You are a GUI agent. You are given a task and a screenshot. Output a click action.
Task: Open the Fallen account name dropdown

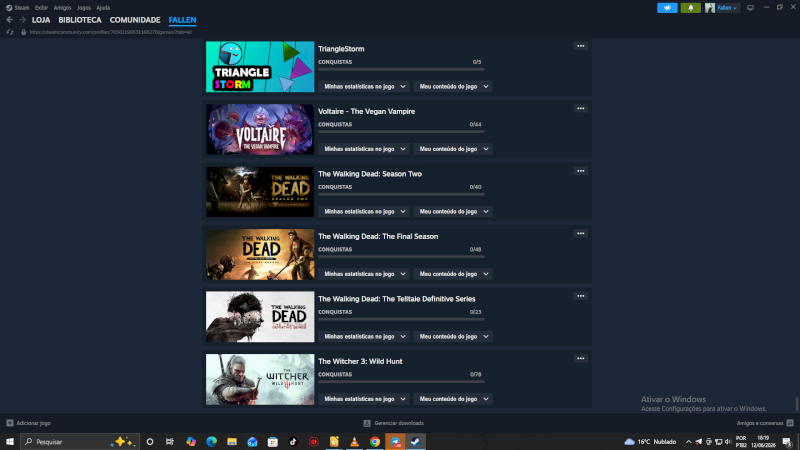tap(727, 8)
